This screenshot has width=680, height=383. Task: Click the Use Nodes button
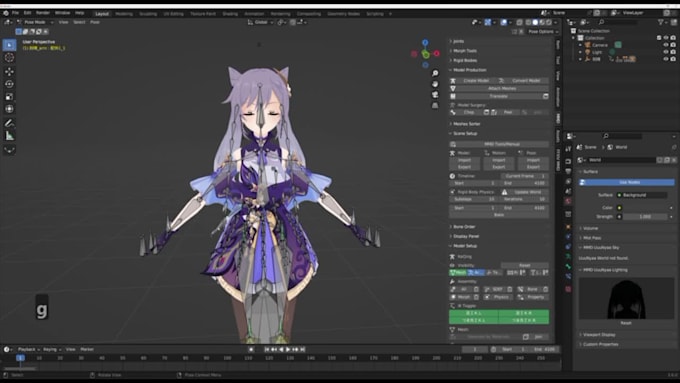click(627, 183)
